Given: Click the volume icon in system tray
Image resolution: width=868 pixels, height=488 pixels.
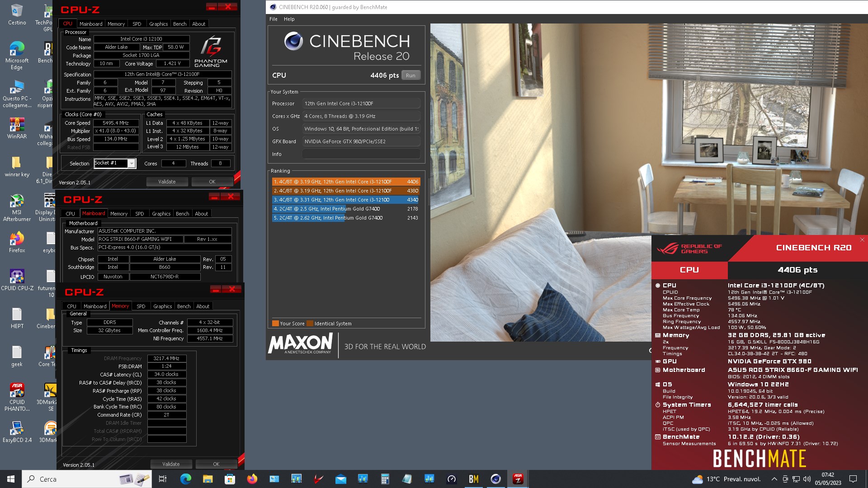Looking at the screenshot, I should pyautogui.click(x=807, y=479).
